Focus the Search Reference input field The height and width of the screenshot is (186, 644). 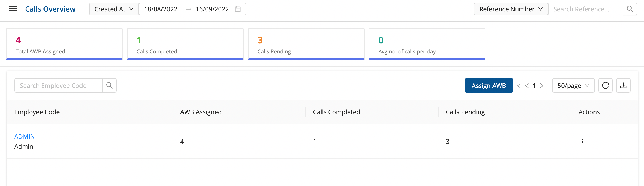585,9
